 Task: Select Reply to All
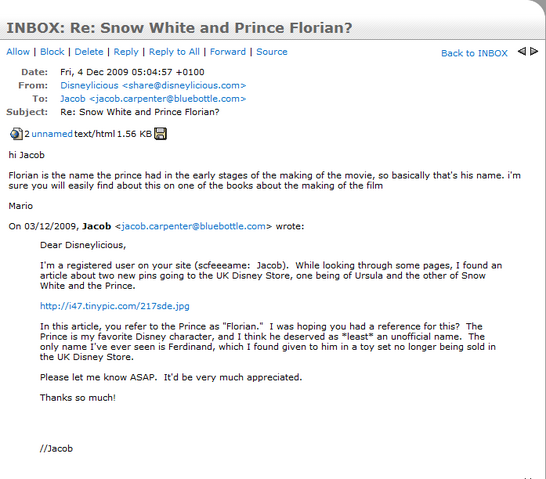coord(174,52)
